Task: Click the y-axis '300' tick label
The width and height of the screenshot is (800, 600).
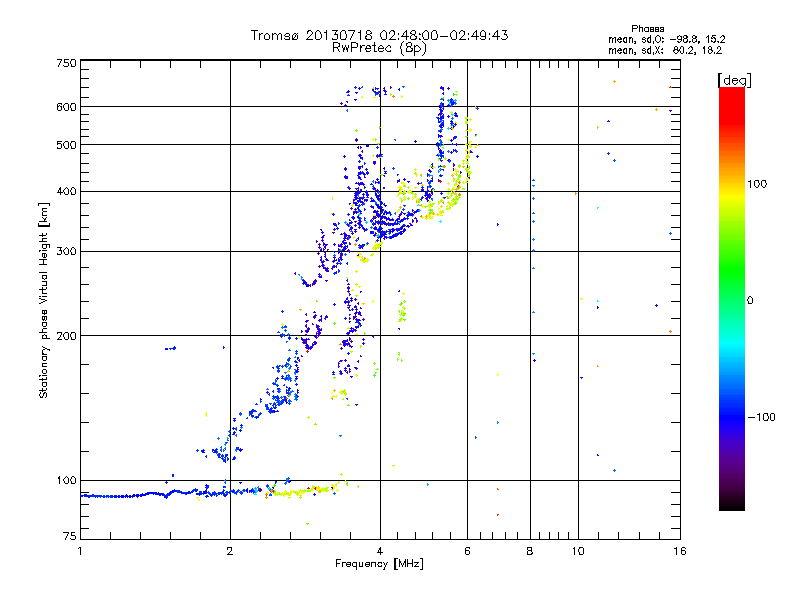Action: [66, 252]
